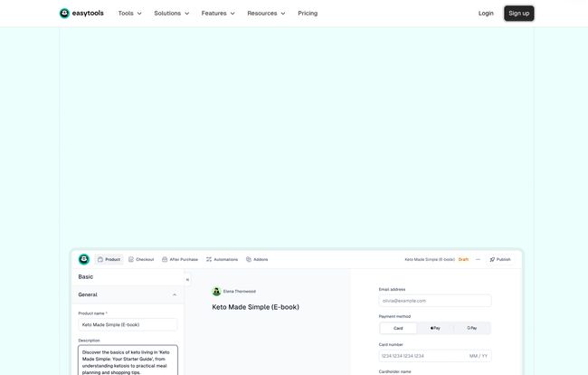Open the three-dots more options menu
Viewport: 588px width, 375px height.
coord(478,259)
